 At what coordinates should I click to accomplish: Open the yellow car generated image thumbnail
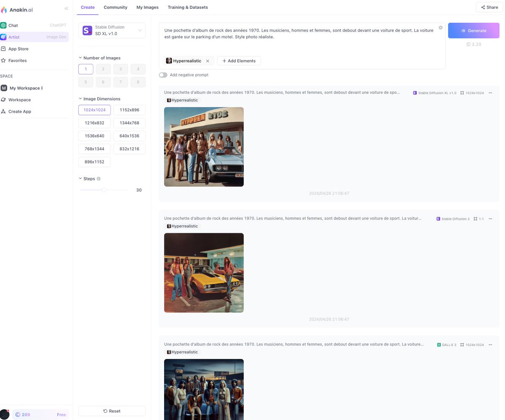[x=204, y=272]
